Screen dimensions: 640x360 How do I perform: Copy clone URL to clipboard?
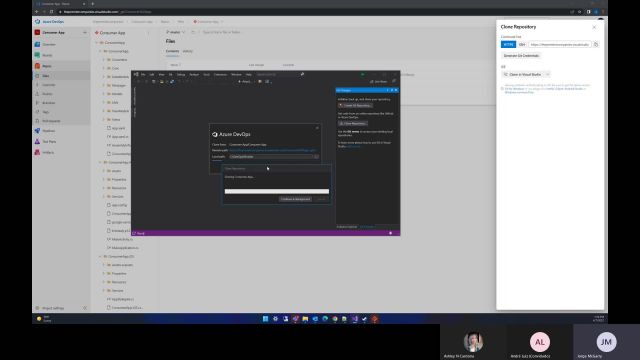(596, 44)
